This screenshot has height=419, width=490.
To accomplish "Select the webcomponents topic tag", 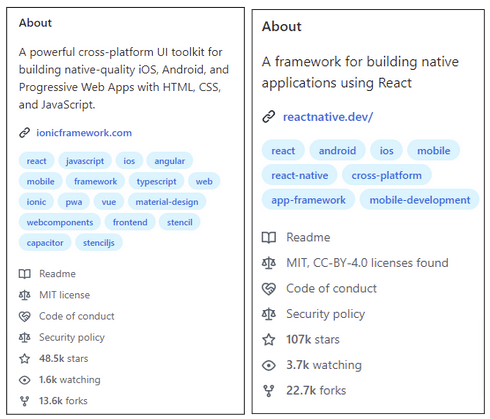I will pyautogui.click(x=60, y=222).
